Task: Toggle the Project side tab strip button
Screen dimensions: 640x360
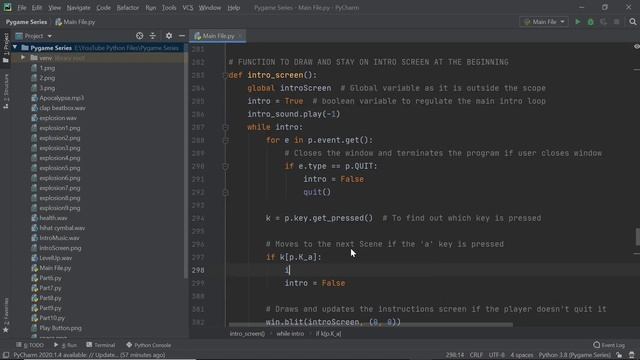Action: (x=6, y=48)
